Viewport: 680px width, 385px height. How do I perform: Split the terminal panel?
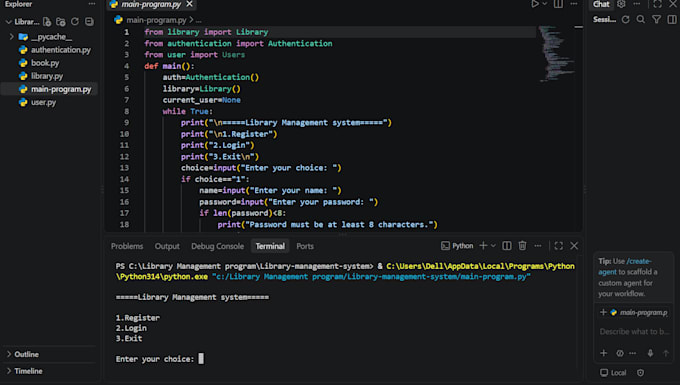point(507,246)
